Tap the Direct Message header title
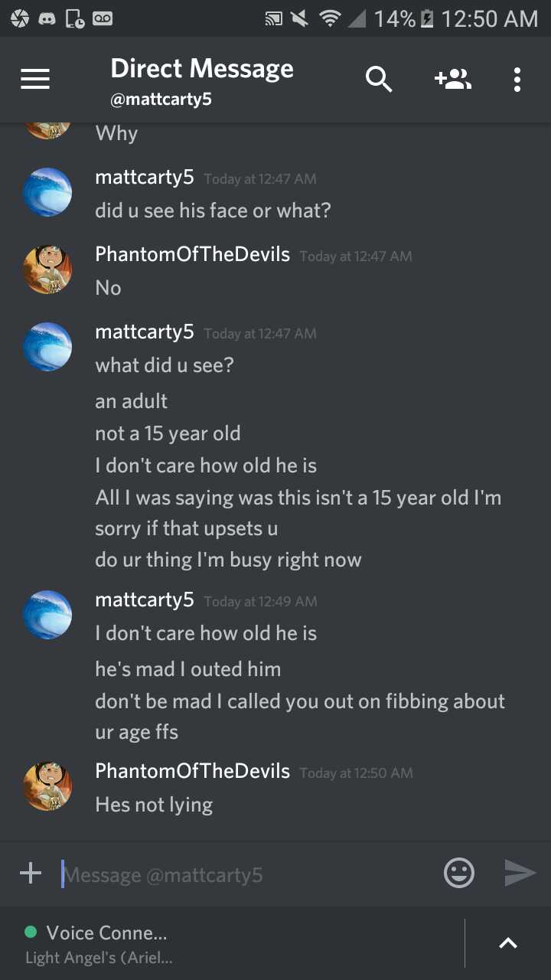This screenshot has width=551, height=980. tap(202, 68)
